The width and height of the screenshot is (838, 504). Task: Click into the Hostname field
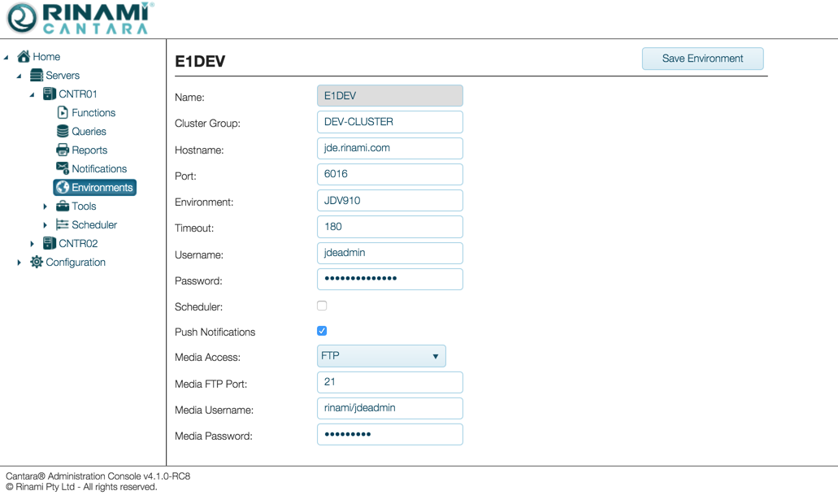click(x=389, y=148)
